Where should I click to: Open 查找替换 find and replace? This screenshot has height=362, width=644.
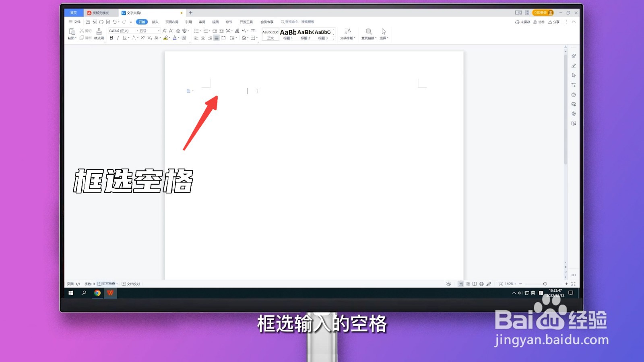click(368, 34)
